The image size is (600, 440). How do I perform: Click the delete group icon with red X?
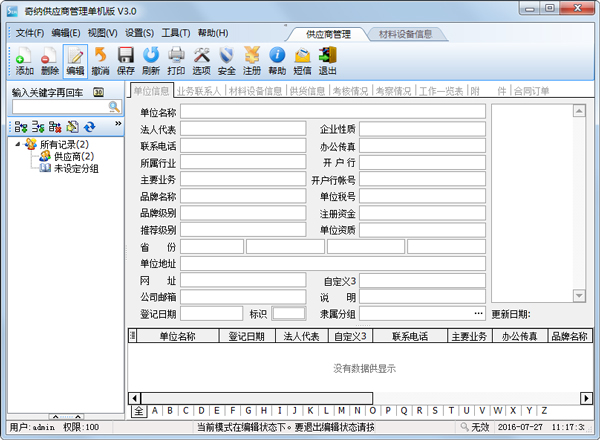[x=55, y=127]
